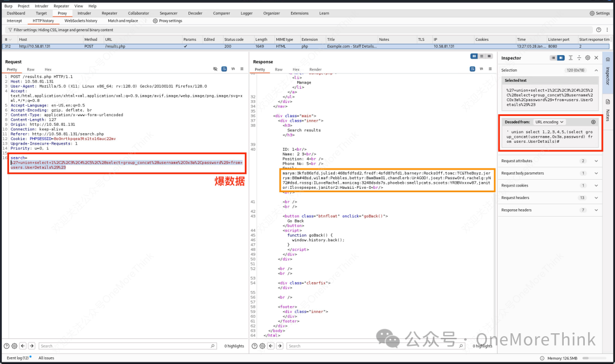Open help icon beside the filter settings bar
This screenshot has height=364, width=615.
598,30
